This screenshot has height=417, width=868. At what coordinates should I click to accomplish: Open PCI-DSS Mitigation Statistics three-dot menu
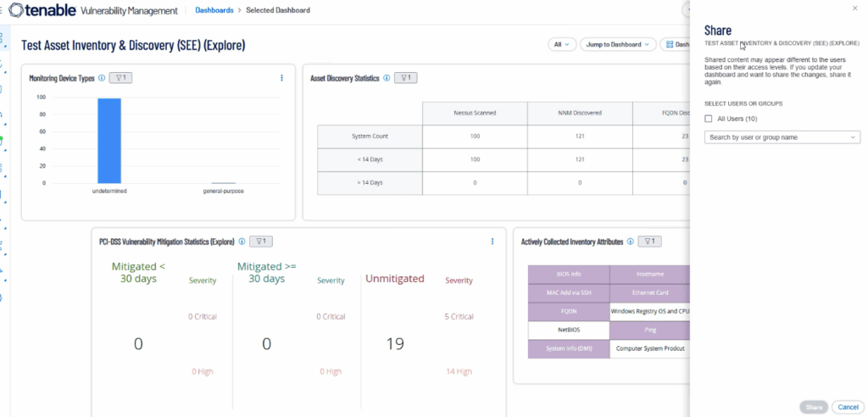tap(492, 242)
